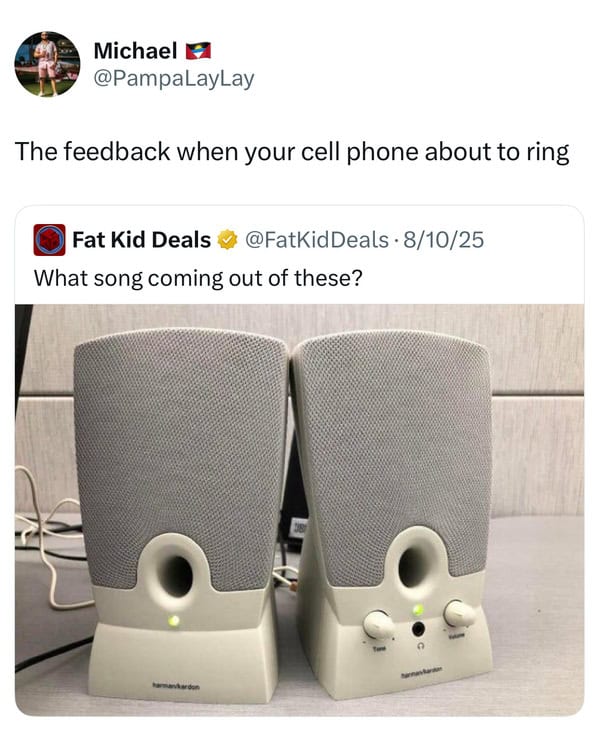Viewport: 599px width, 753px height.
Task: Select the tweet text about cell phone feedback
Action: pyautogui.click(x=292, y=152)
